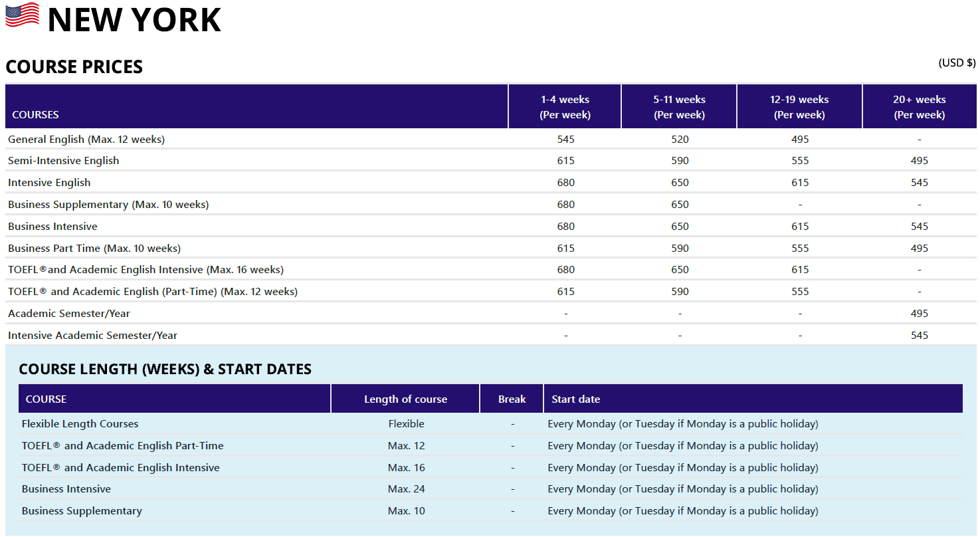Select Semi-Intensive English 1-4 weeks price 615

click(x=566, y=160)
